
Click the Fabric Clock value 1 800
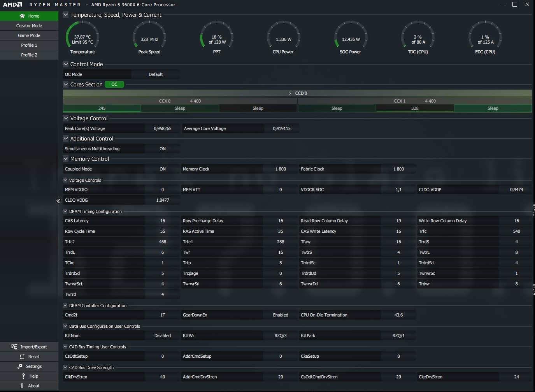click(x=398, y=169)
